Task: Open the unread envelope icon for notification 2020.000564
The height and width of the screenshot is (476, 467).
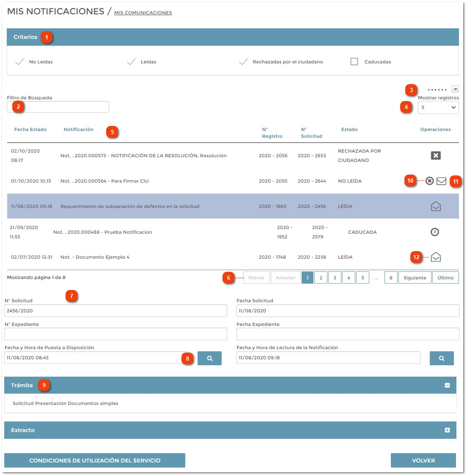Action: click(x=441, y=181)
